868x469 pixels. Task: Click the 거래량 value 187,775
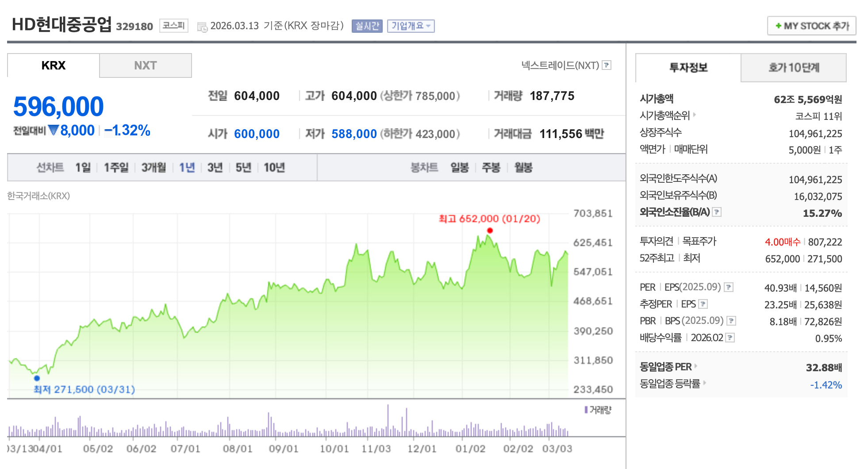tap(552, 96)
